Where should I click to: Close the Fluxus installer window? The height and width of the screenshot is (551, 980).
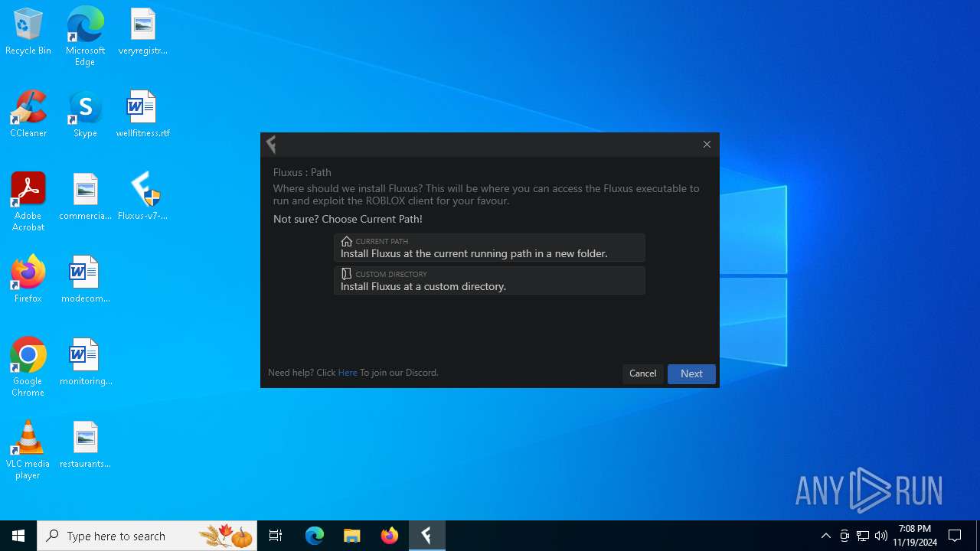click(707, 144)
